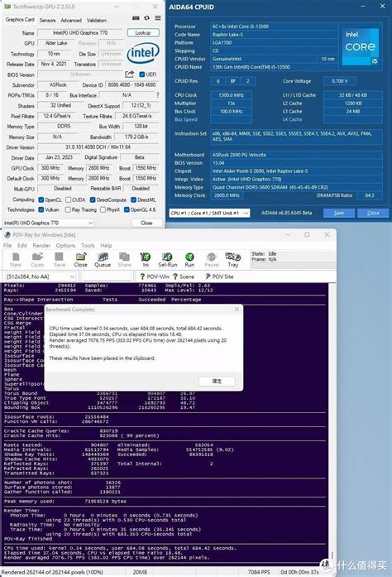Viewport: 392px width, 577px height.
Task: Click the Lookup button in GPU-Z
Action: click(x=143, y=33)
